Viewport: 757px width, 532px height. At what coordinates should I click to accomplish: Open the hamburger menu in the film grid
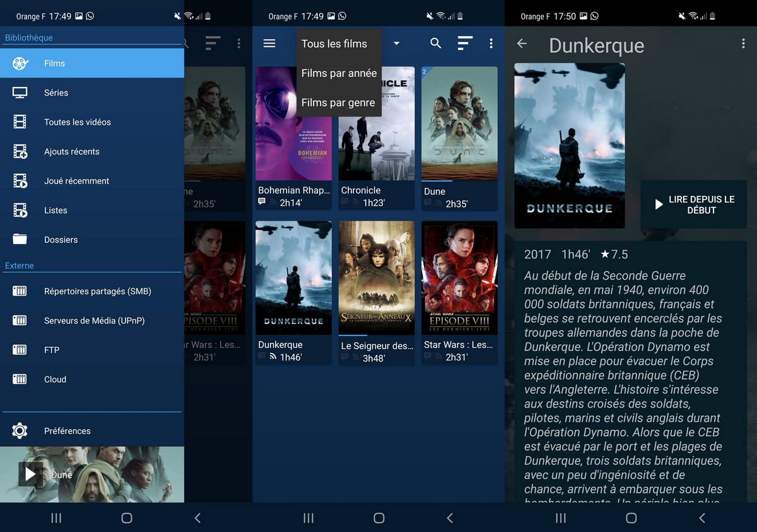269,43
